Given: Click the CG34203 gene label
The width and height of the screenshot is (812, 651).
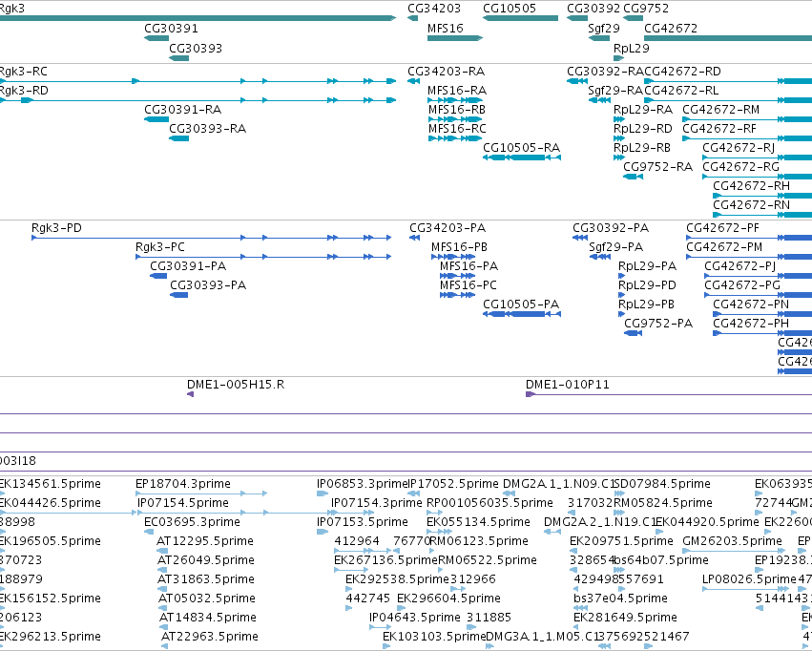Looking at the screenshot, I should tap(434, 9).
